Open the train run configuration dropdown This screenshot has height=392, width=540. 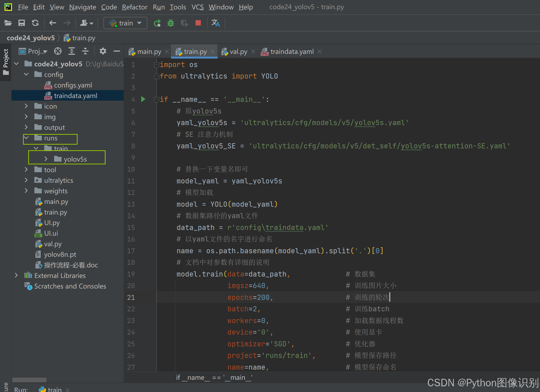(126, 23)
